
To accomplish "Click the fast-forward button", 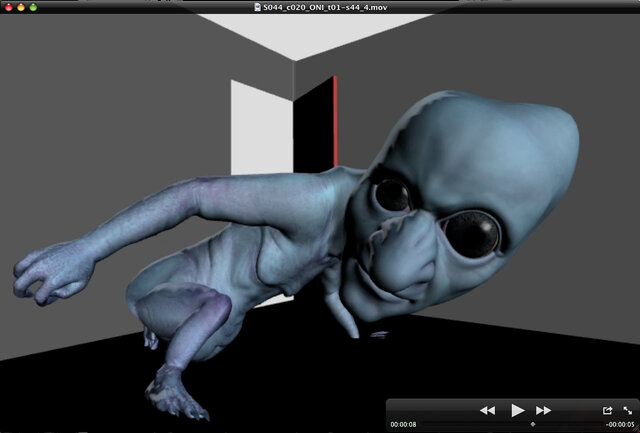I will tap(544, 410).
